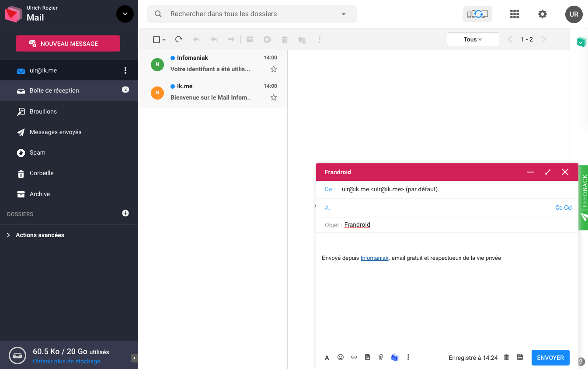588x369 pixels.
Task: Click the move-to-folder icon in toolbar
Action: click(302, 40)
